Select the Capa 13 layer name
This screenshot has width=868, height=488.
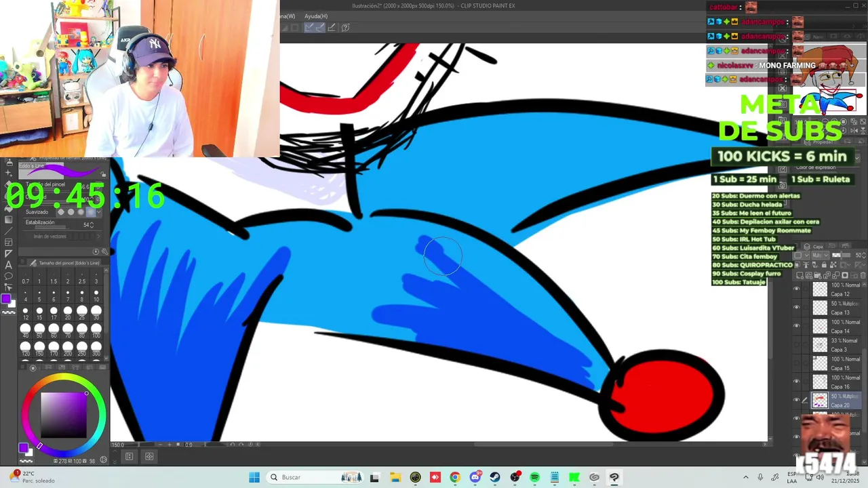(x=840, y=312)
